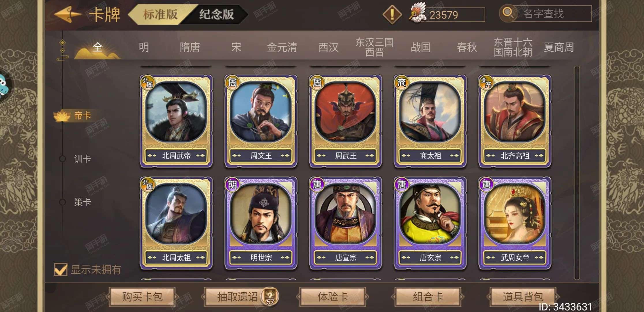Switch to 纪念版 version toggle
644x312 pixels.
click(x=216, y=14)
